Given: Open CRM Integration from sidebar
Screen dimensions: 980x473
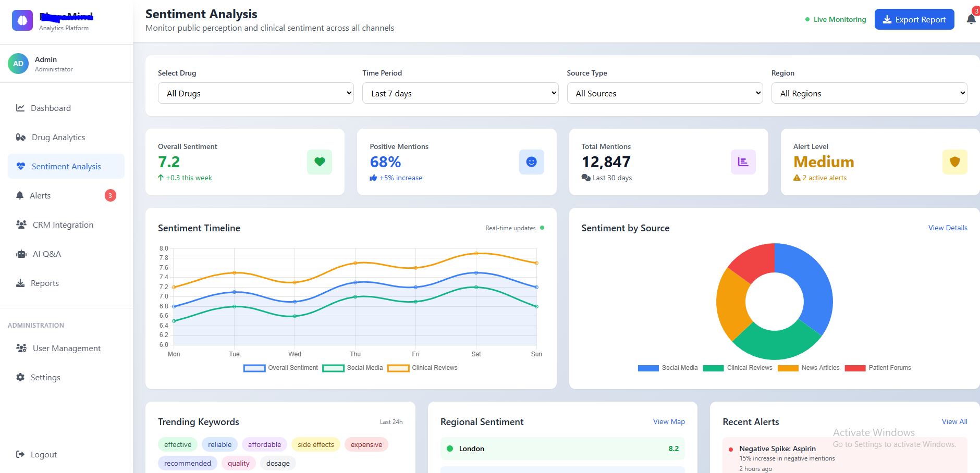Looking at the screenshot, I should point(63,225).
